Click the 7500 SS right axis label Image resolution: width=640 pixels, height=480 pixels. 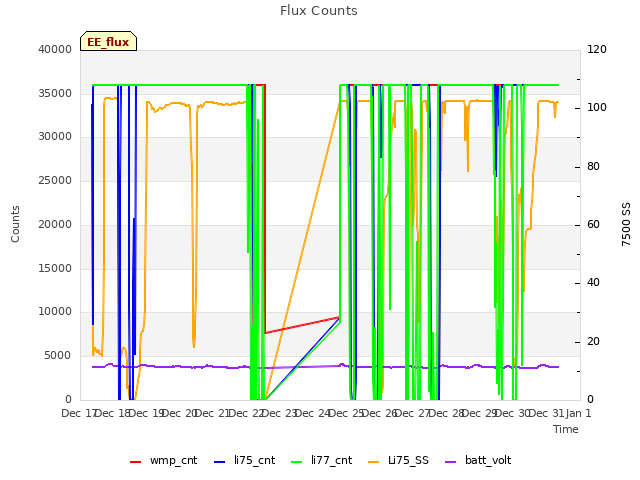click(x=626, y=224)
